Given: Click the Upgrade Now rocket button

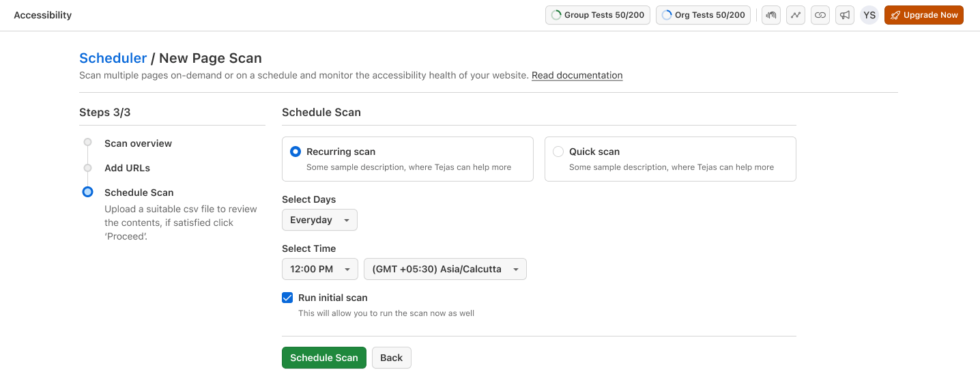Looking at the screenshot, I should point(923,15).
